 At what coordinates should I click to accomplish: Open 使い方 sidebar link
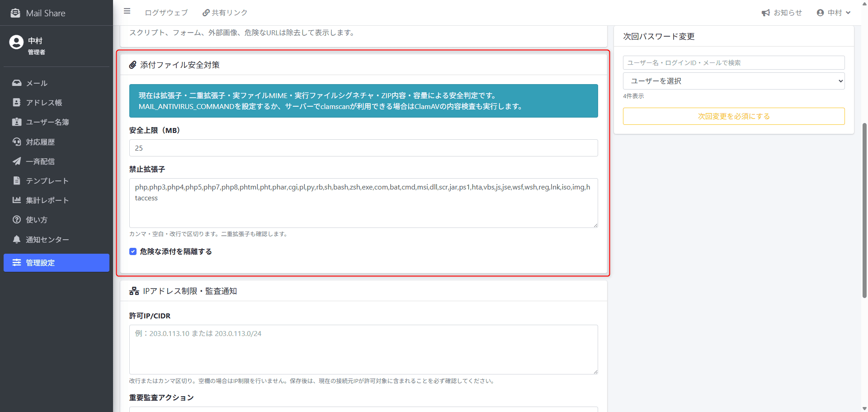[57, 220]
